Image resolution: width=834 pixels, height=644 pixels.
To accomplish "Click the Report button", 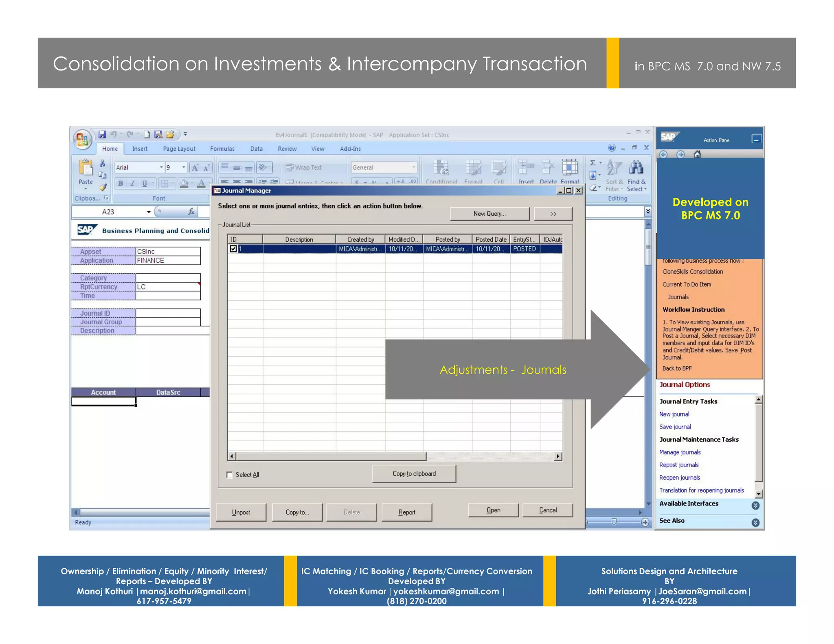I will [x=407, y=512].
